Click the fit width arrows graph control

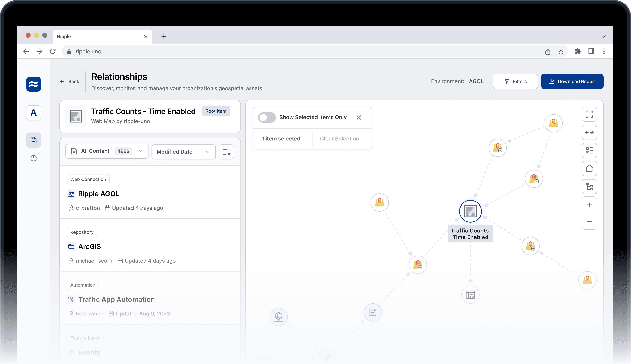589,132
